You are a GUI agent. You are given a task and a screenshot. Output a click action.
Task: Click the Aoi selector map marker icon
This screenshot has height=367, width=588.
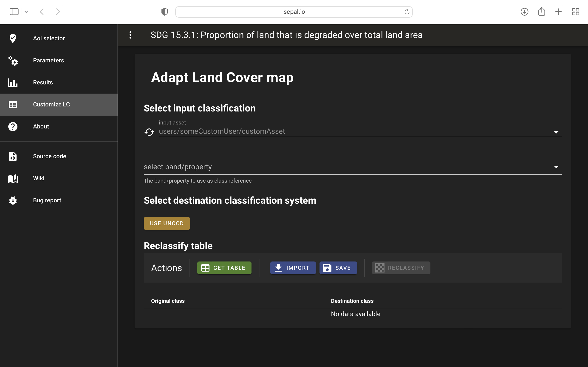tap(13, 38)
